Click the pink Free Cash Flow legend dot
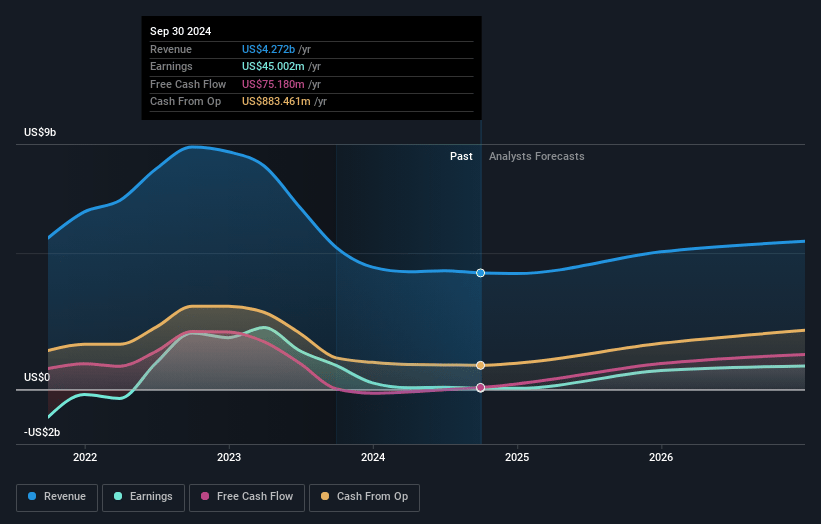This screenshot has width=821, height=524. [205, 496]
